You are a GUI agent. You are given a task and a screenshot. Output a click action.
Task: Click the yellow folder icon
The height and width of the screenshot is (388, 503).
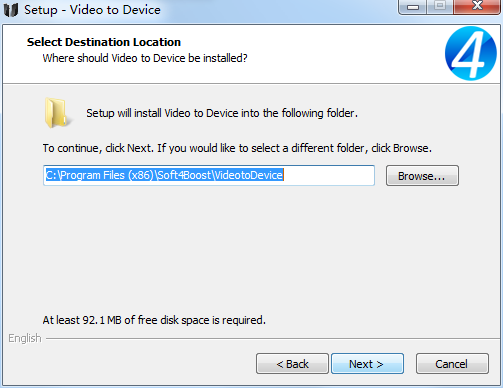pyautogui.click(x=57, y=113)
